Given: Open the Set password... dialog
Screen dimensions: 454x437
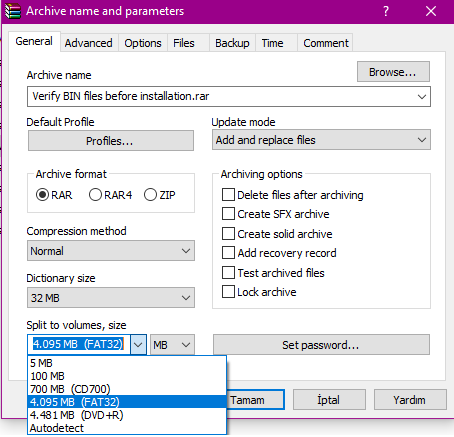Looking at the screenshot, I should (321, 345).
